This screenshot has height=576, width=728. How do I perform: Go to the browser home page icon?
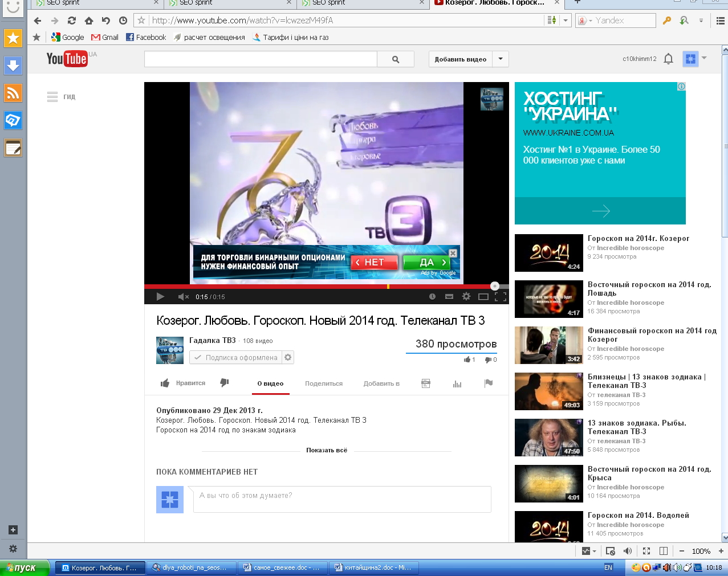(89, 21)
